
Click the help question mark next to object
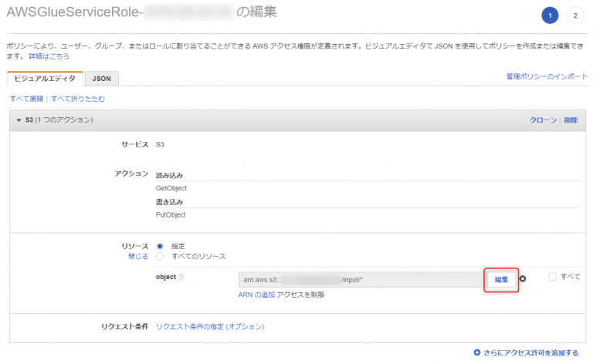(x=181, y=277)
